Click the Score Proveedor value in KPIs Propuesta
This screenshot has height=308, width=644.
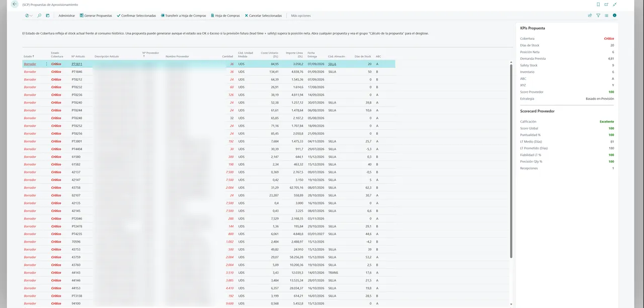coord(611,92)
